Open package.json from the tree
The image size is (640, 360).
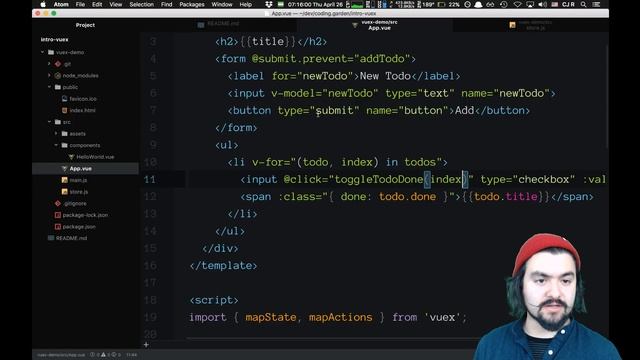pyautogui.click(x=79, y=227)
